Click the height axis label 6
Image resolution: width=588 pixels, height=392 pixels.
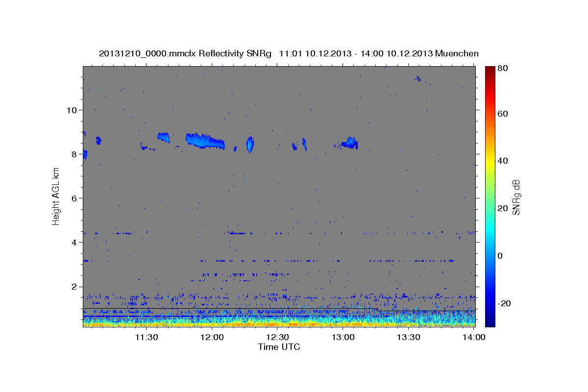[x=74, y=198]
